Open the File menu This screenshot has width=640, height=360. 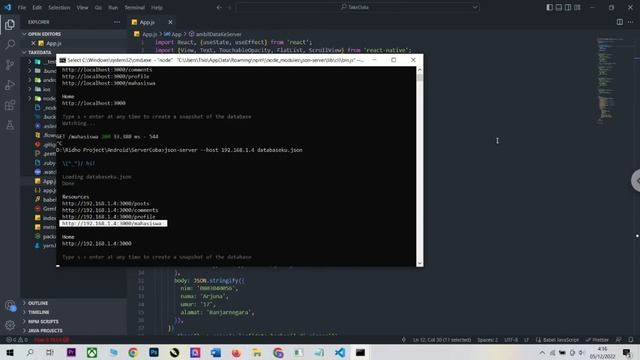22,7
